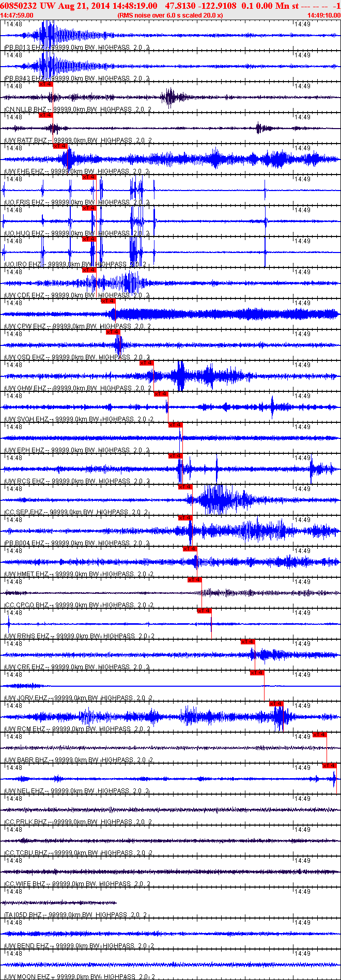The height and width of the screenshot is (980, 341).
Task: Click the 'UW CDF EHZ' station label
Action: click(x=24, y=295)
